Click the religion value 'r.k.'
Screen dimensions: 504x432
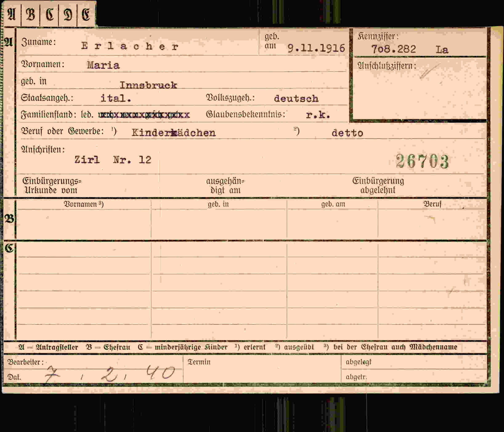pyautogui.click(x=318, y=115)
